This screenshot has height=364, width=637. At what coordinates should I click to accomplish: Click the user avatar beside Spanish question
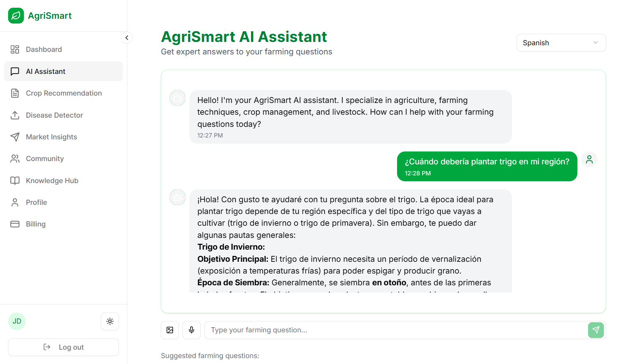589,160
